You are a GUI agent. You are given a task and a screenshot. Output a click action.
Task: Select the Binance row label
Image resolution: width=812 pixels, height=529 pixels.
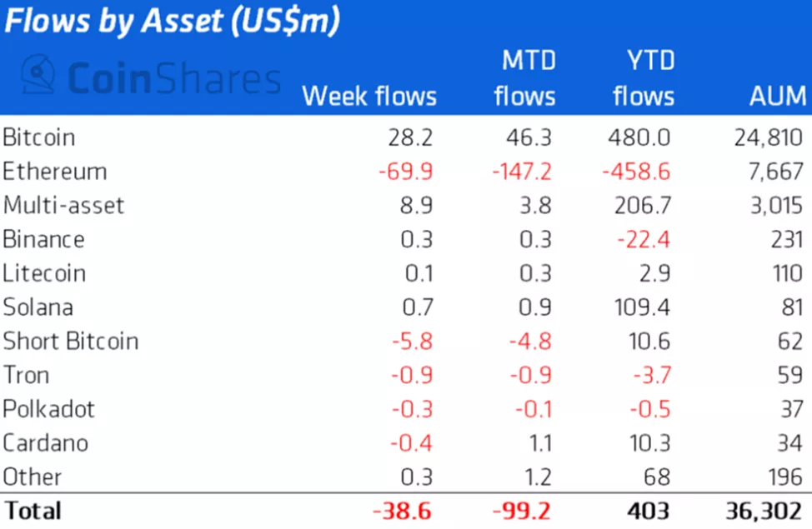tap(43, 240)
